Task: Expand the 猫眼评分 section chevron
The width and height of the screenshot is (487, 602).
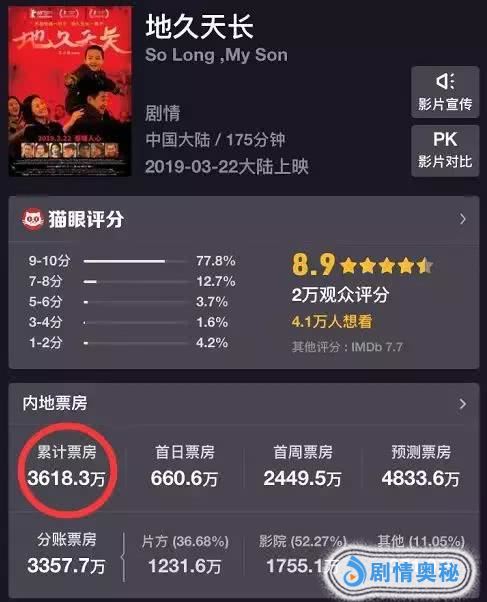Action: [462, 219]
